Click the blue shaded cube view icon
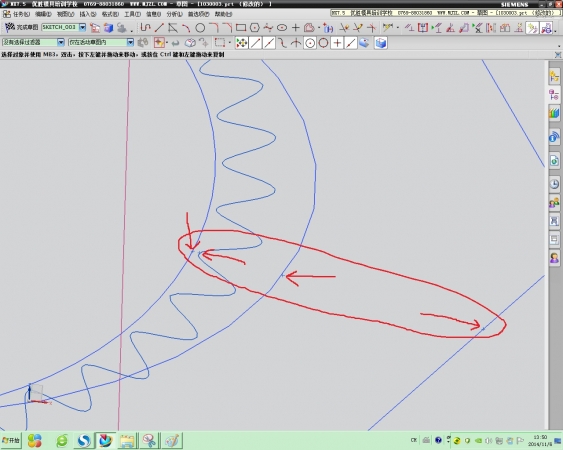 [381, 43]
